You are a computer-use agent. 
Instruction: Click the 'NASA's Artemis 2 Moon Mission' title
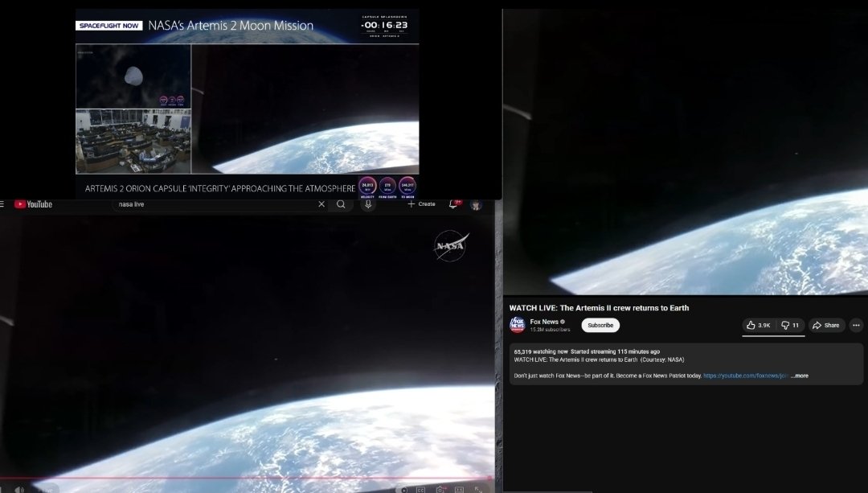pos(231,26)
